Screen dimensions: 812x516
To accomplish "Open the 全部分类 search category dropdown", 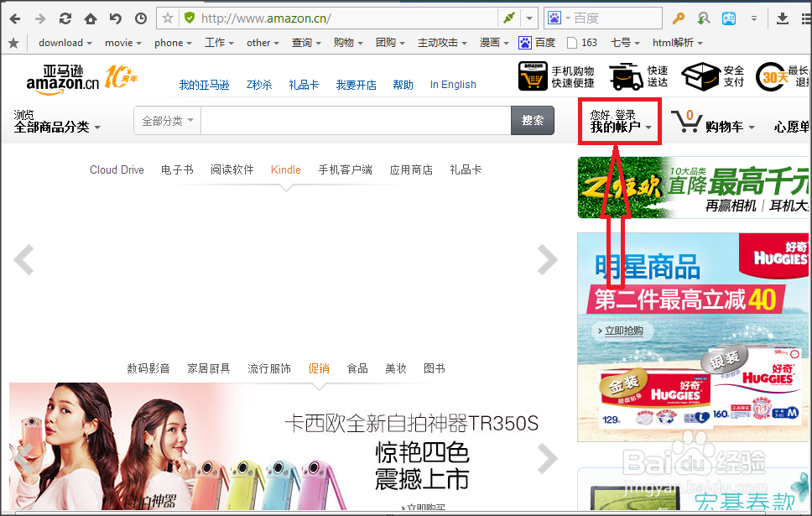I will click(167, 121).
